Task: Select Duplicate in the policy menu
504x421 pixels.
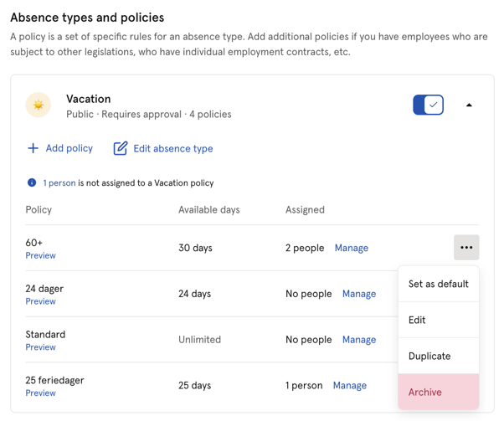Action: (x=429, y=356)
